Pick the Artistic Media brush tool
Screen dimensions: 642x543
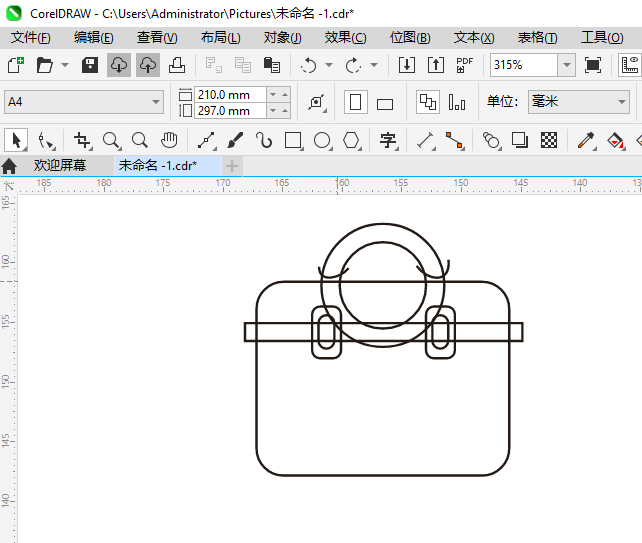click(x=235, y=140)
